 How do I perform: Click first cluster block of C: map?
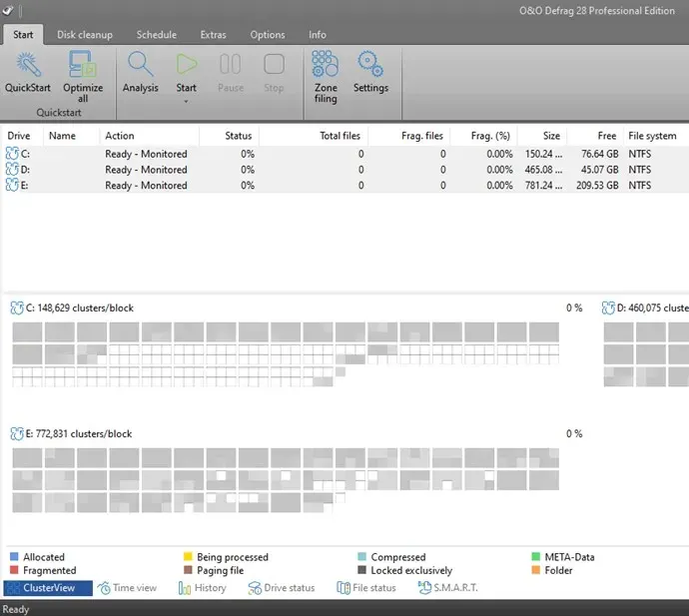point(27,332)
